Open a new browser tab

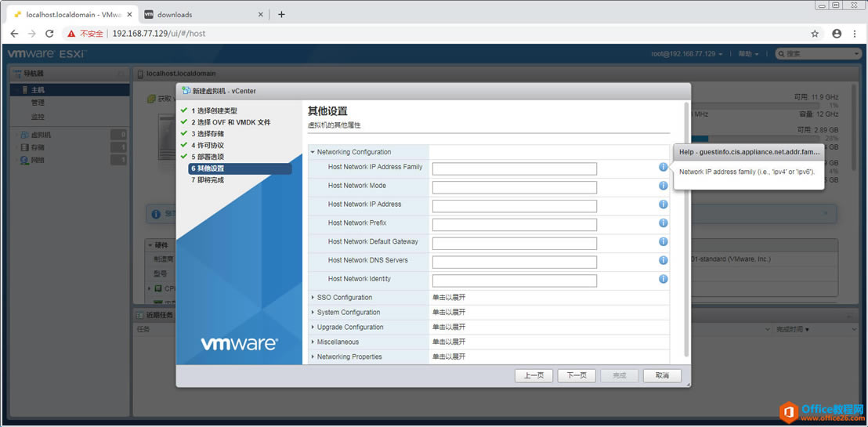pos(281,14)
